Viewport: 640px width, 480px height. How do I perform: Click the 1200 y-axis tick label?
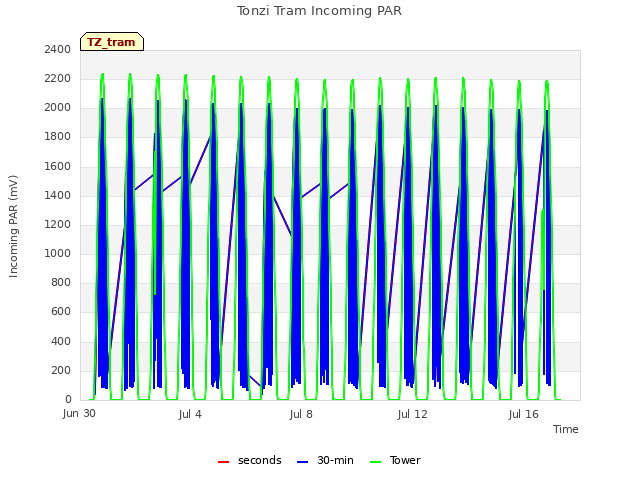(x=58, y=224)
